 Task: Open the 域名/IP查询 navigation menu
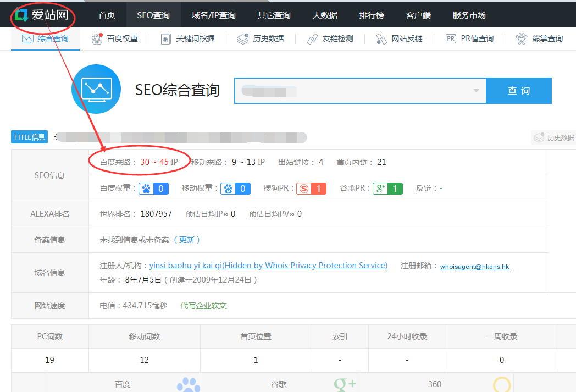(x=214, y=15)
